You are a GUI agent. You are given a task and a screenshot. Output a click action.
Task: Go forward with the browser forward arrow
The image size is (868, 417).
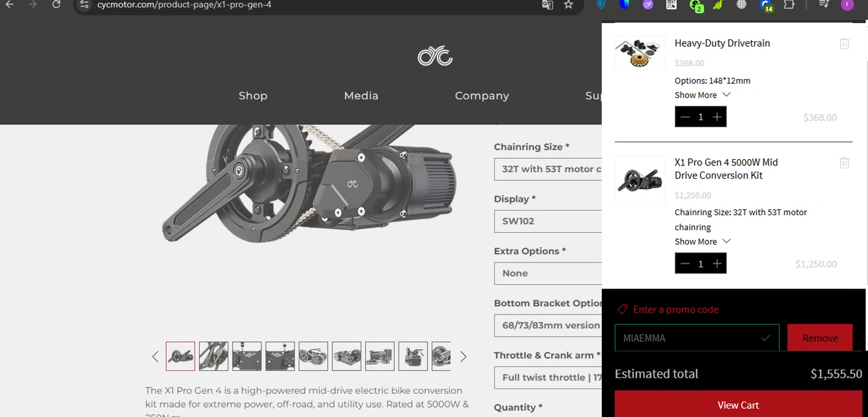[x=32, y=5]
